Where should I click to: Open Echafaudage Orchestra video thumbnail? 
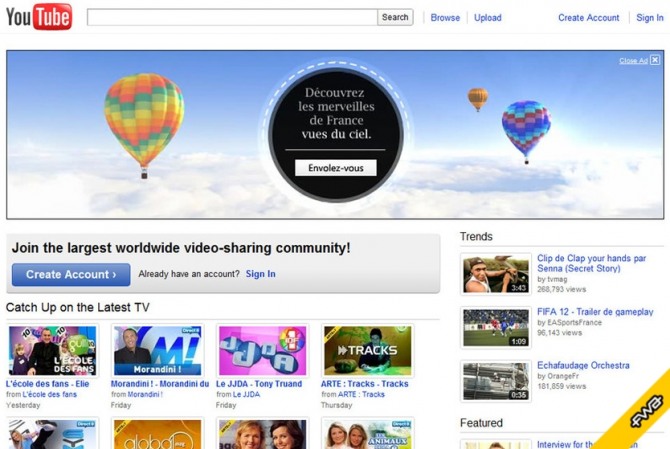point(496,381)
